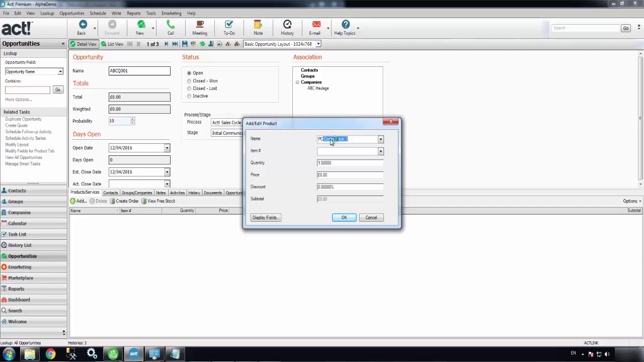The height and width of the screenshot is (362, 644).
Task: Open Reports in the navigation bar
Action: pos(33,289)
